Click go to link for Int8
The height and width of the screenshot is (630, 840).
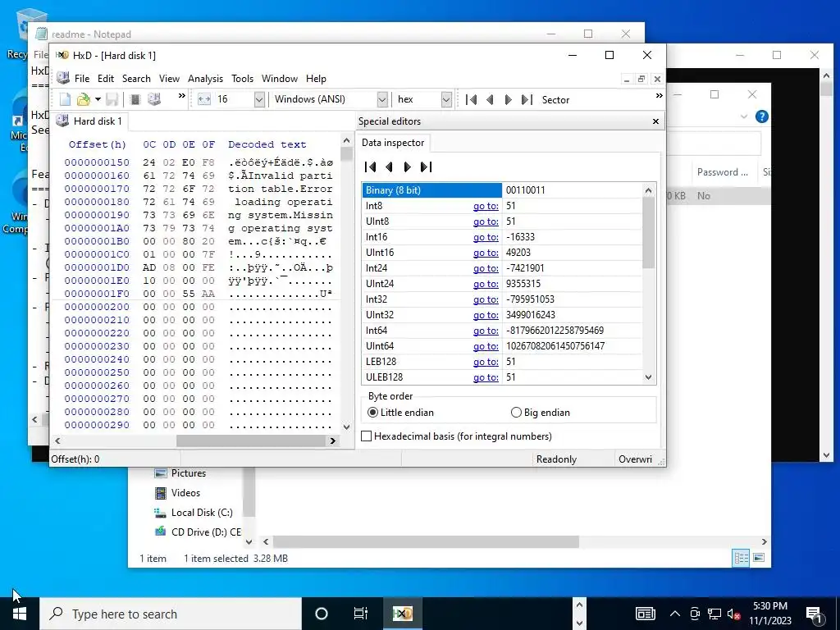[x=486, y=206]
